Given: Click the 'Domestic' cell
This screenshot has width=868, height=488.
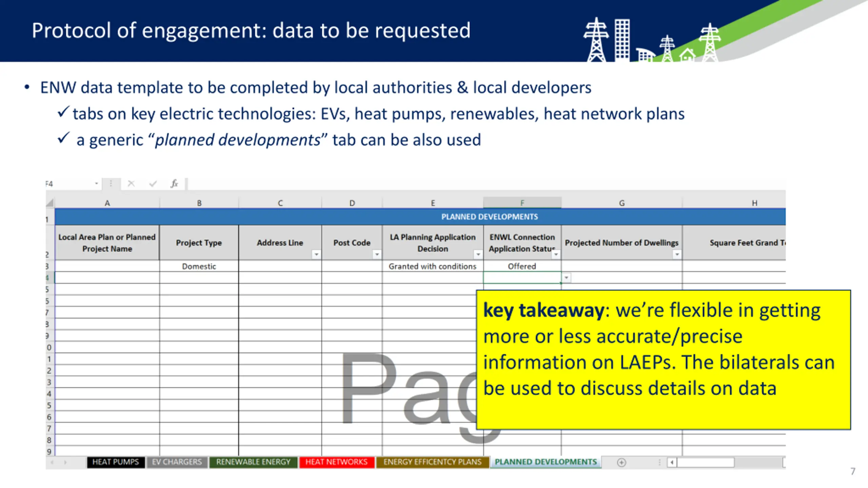Looking at the screenshot, I should tap(199, 266).
